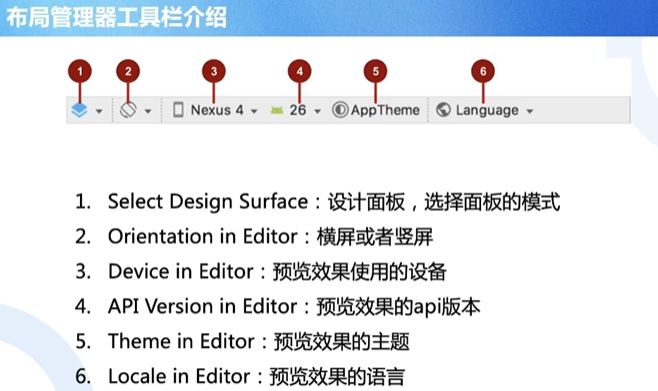
Task: Click the text Select Design Surface
Action: [x=208, y=201]
